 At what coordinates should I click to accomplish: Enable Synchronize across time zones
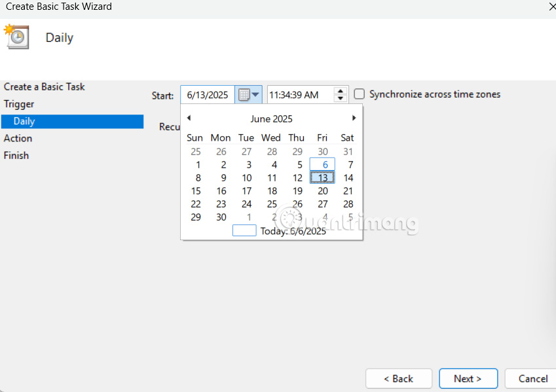click(359, 94)
